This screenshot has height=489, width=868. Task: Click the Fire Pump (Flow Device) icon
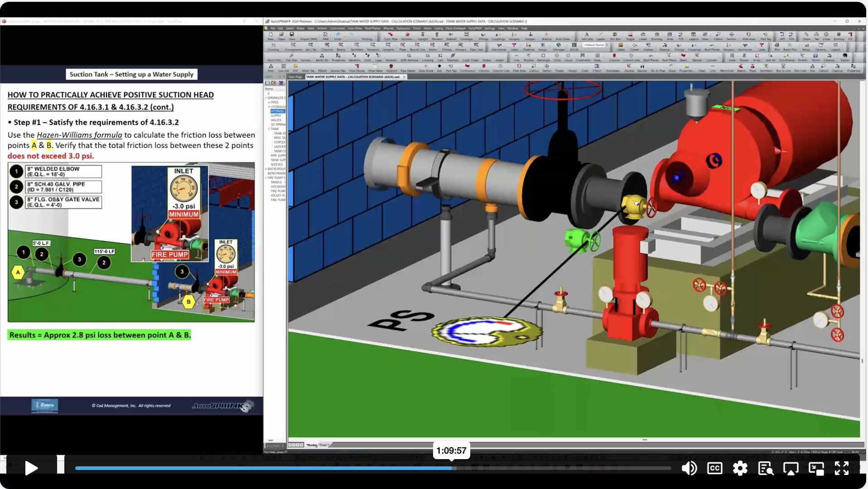[357, 68]
